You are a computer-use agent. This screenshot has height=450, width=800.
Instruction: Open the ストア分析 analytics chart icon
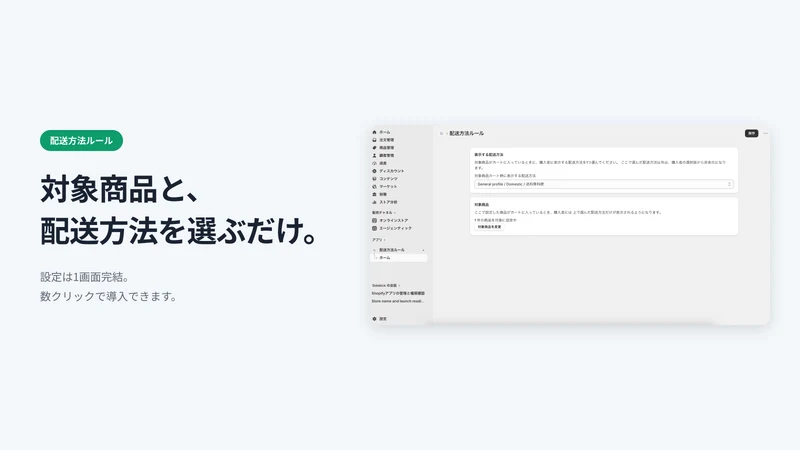[374, 202]
